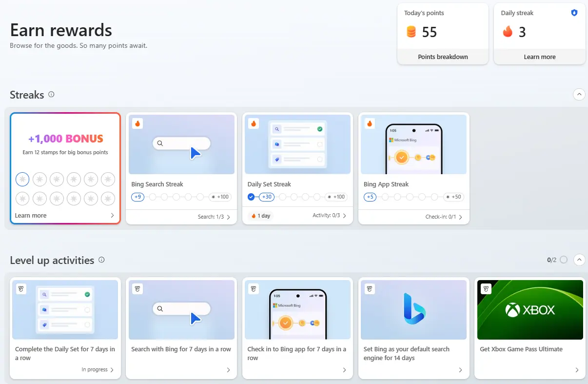This screenshot has width=588, height=384.
Task: Click the chevron on Get Xbox Game Pass Ultimate card
Action: pos(577,370)
